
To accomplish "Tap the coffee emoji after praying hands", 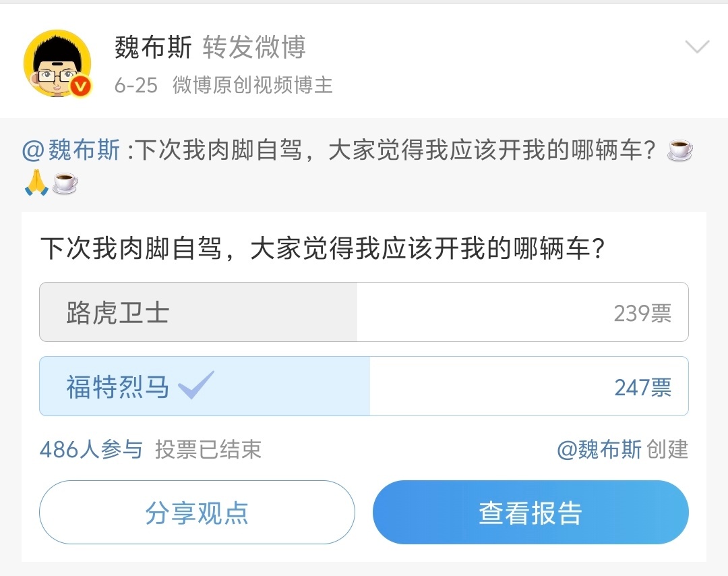I will pos(65,183).
